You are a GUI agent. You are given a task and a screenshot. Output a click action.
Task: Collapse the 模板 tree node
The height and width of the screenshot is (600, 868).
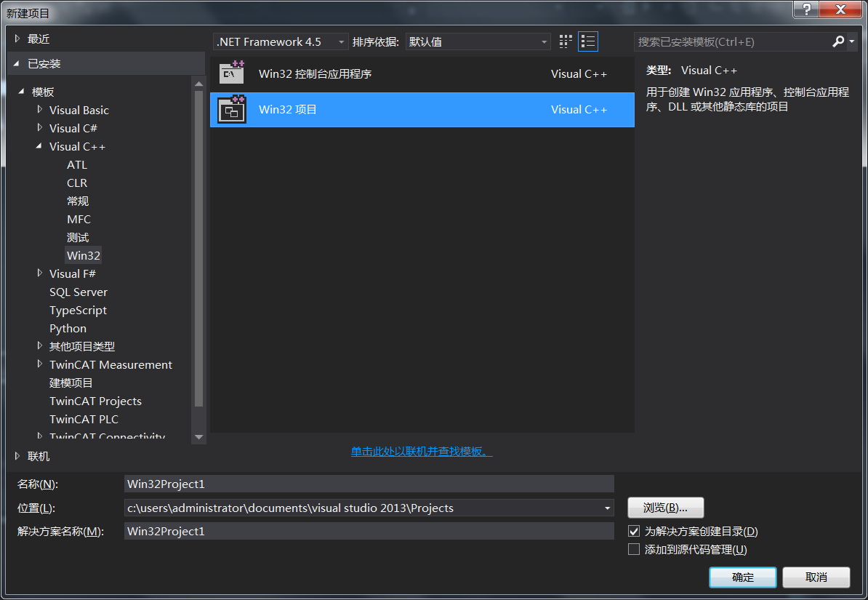[22, 92]
